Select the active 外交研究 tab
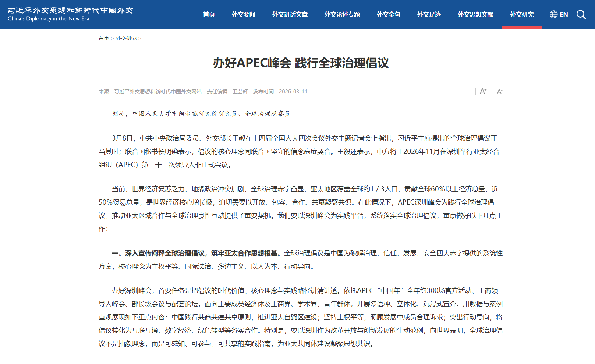 pos(521,14)
